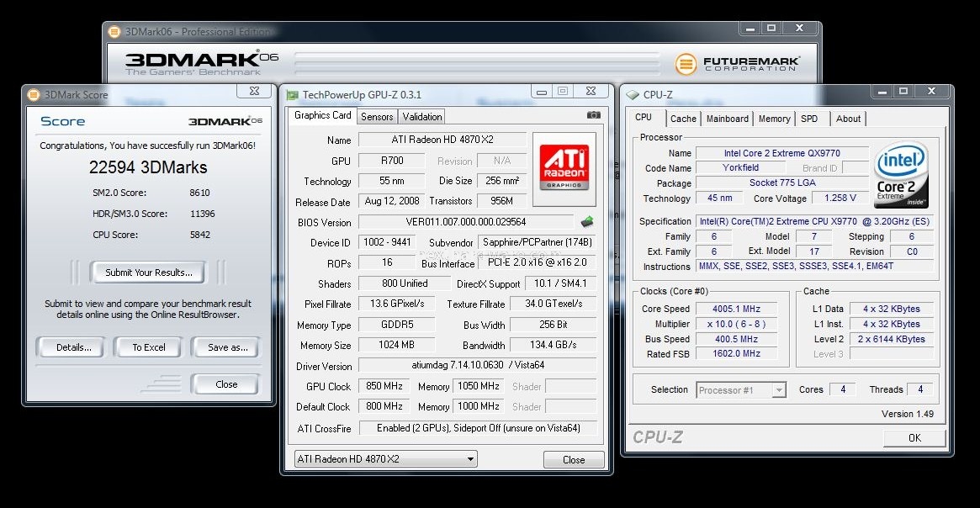Click the Pixel Fillrate value 13.6 GPixel/s
Image resolution: width=980 pixels, height=508 pixels.
pyautogui.click(x=397, y=304)
